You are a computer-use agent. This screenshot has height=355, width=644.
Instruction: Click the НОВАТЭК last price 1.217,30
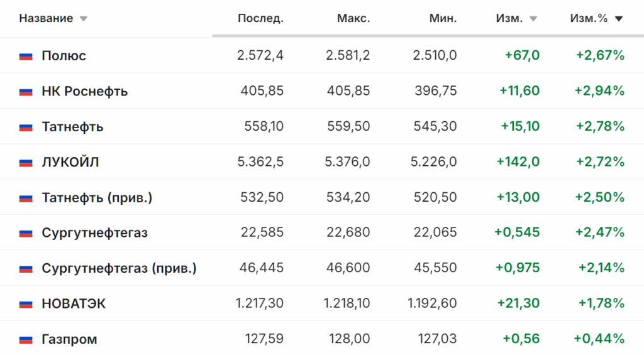point(260,303)
